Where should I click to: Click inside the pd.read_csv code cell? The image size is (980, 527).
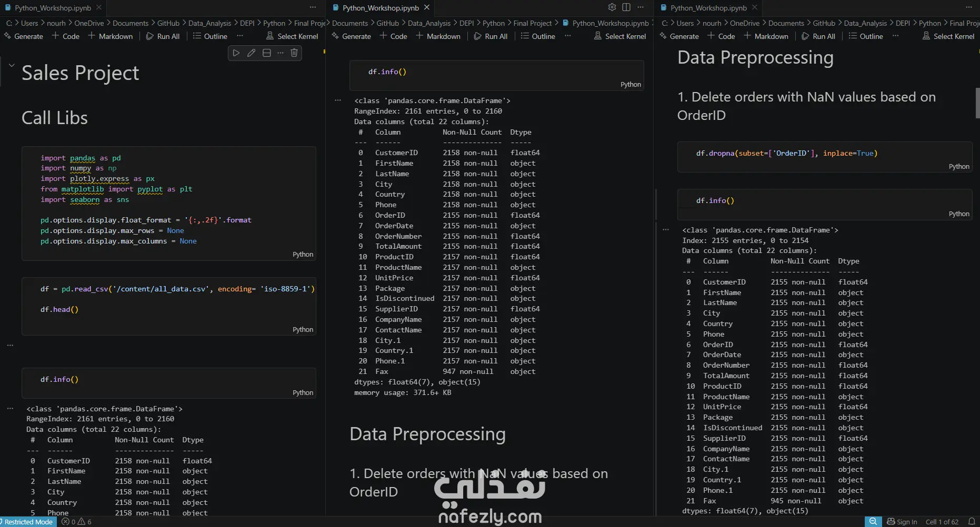click(169, 306)
